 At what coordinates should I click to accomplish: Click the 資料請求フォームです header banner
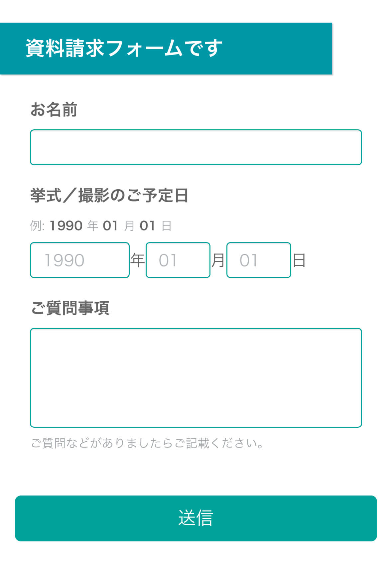(166, 49)
